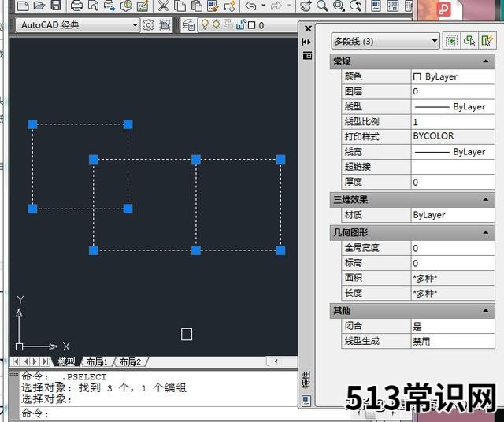The height and width of the screenshot is (422, 504).
Task: Go to previous layout tab arrow
Action: [26, 361]
